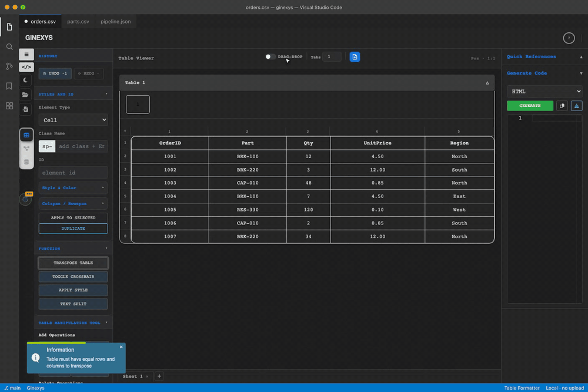The image size is (588, 392).
Task: Open the Extensions grid icon
Action: [x=9, y=106]
